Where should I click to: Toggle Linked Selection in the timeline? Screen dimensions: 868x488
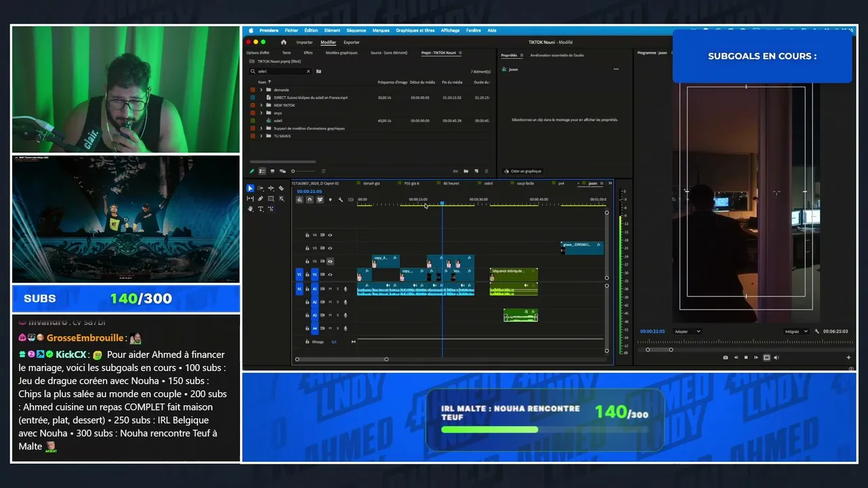[x=320, y=199]
